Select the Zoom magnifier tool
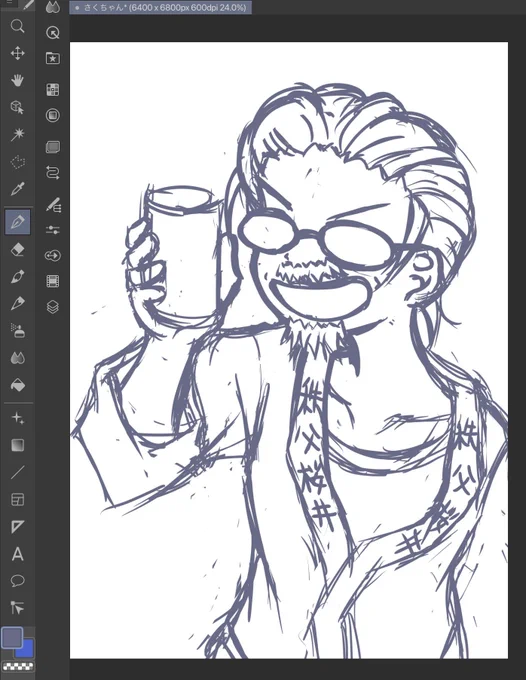The height and width of the screenshot is (680, 526). click(17, 26)
